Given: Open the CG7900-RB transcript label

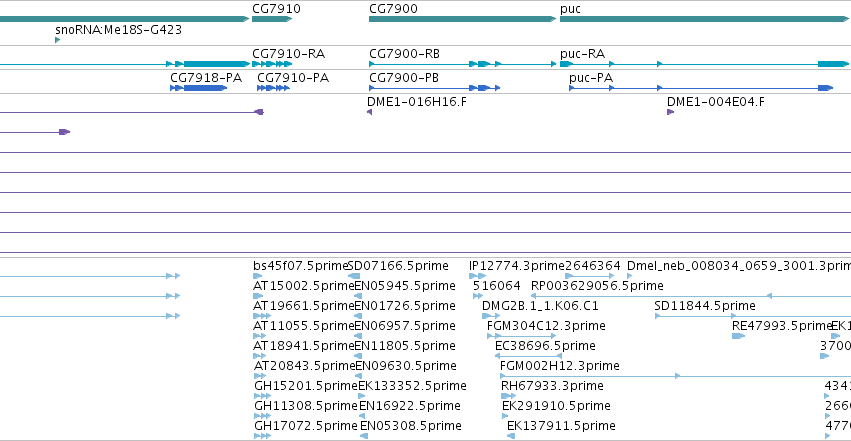Looking at the screenshot, I should coord(404,54).
